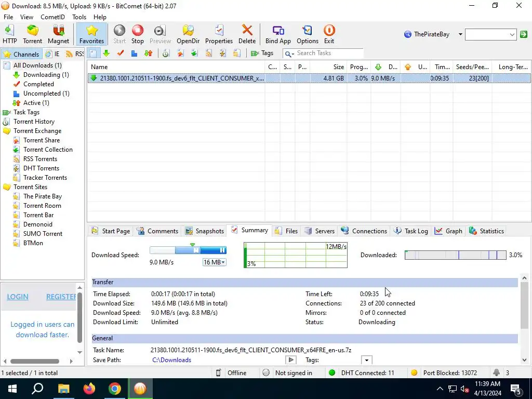
Task: Open the Statistics tab
Action: (x=486, y=231)
